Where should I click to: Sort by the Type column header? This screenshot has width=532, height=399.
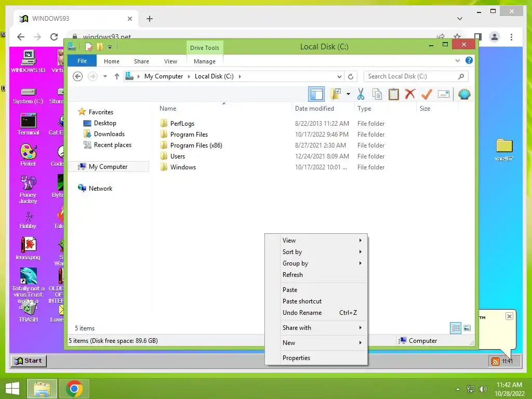coord(385,108)
